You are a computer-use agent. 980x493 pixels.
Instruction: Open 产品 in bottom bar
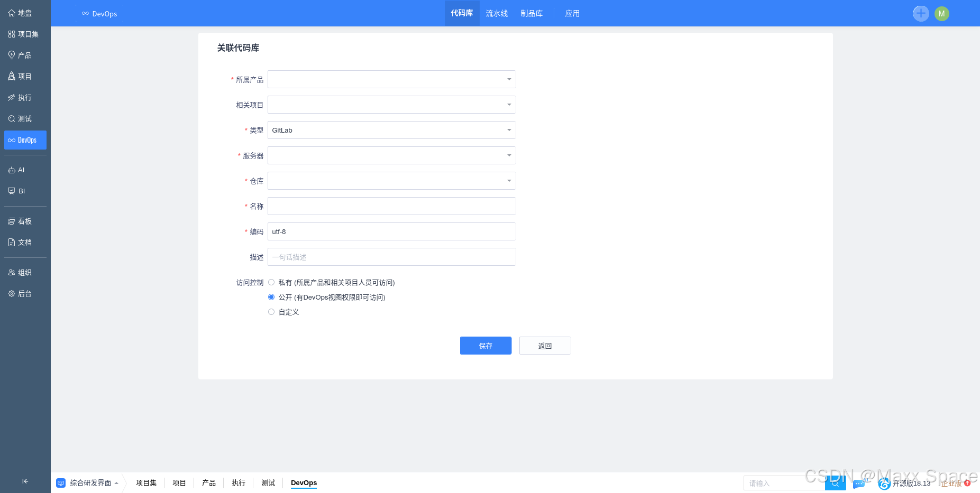[x=209, y=483]
